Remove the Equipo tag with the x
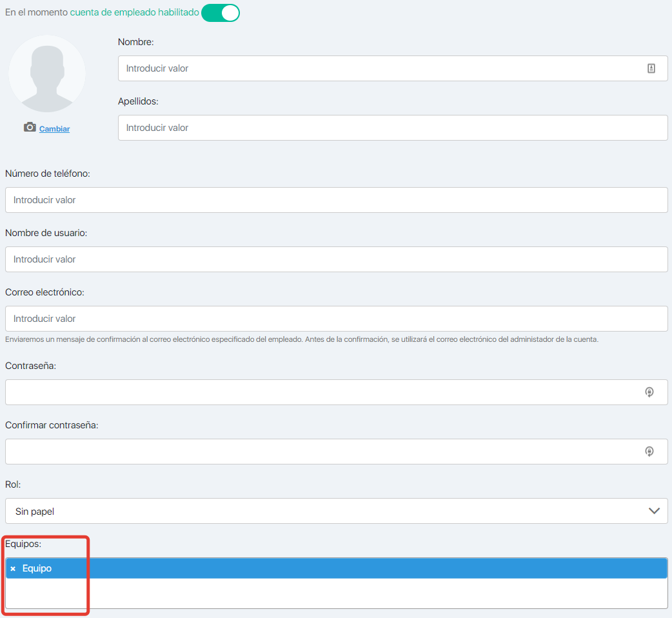Image resolution: width=672 pixels, height=618 pixels. click(x=13, y=569)
